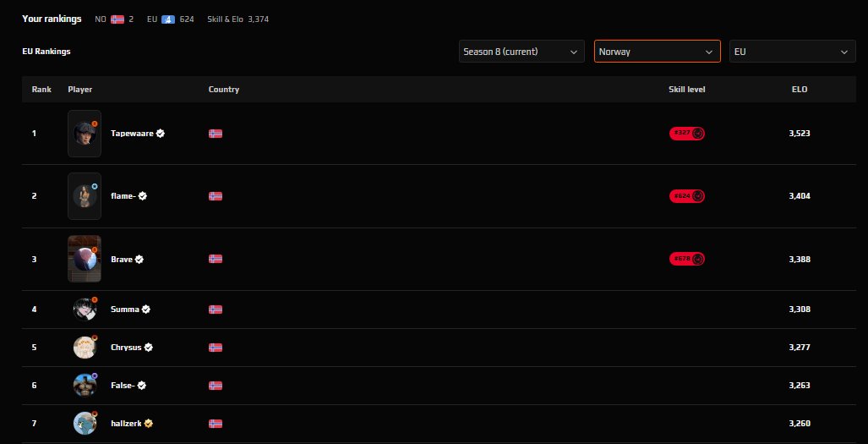Viewport: 868px width, 444px height.
Task: Open flame- player profile link
Action: pyautogui.click(x=123, y=196)
